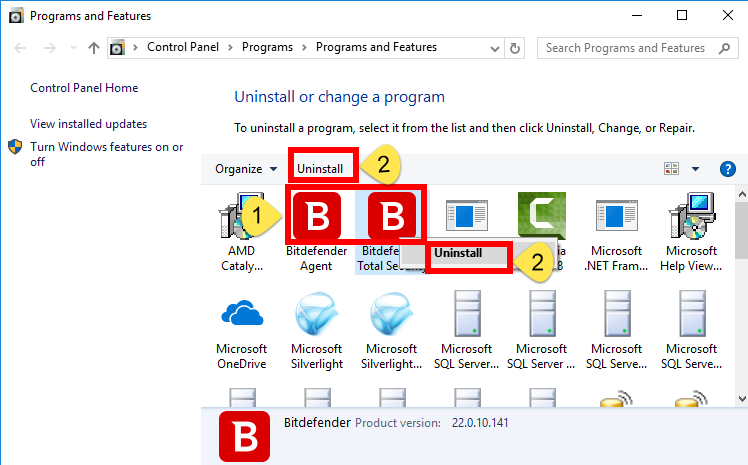748x465 pixels.
Task: Select the AMD Catalyst program icon
Action: (241, 216)
